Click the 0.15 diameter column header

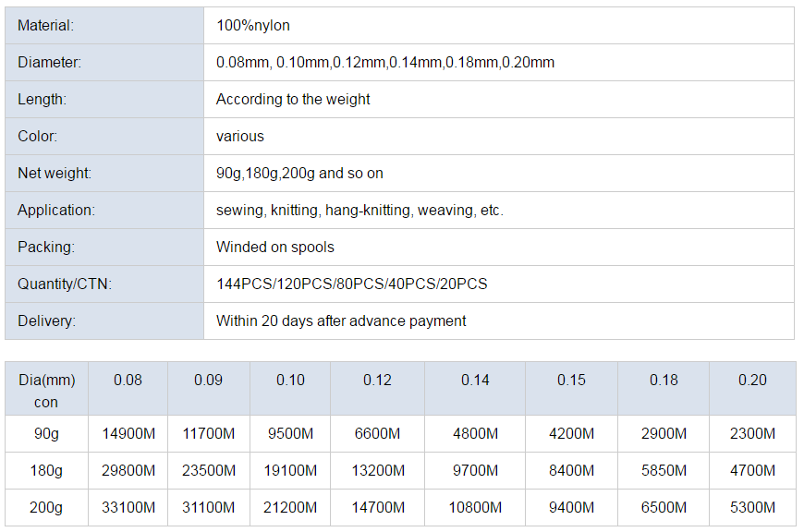571,389
